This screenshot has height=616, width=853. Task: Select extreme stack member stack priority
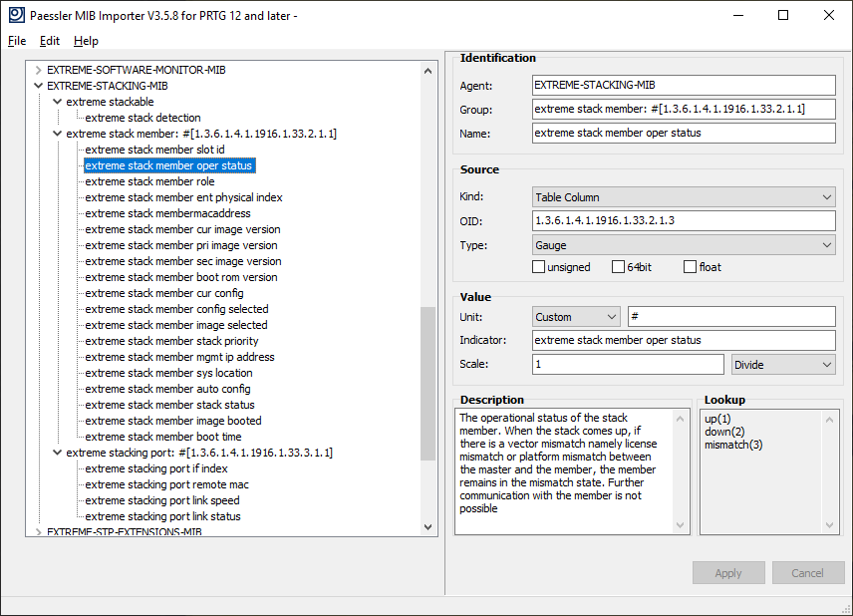point(172,341)
